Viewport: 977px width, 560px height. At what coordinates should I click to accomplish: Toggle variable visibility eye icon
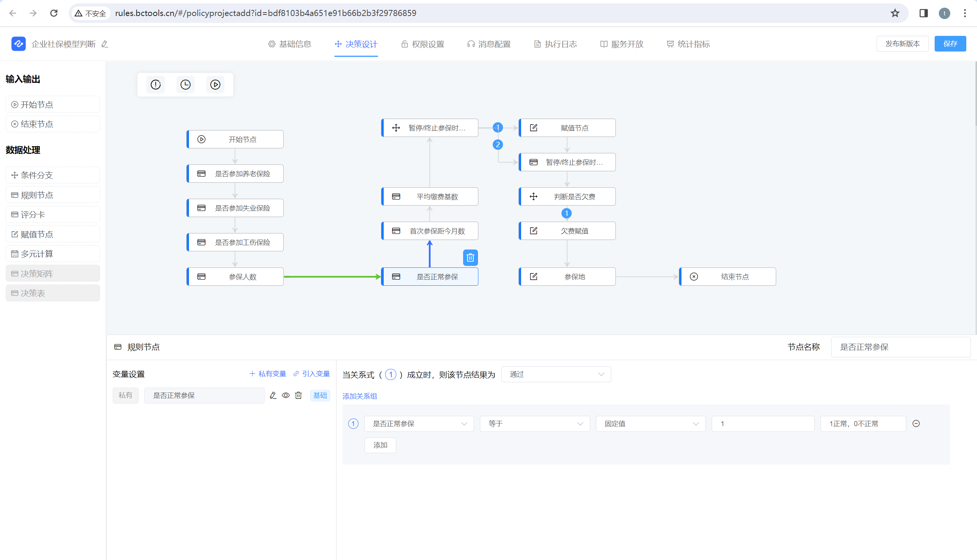coord(286,395)
